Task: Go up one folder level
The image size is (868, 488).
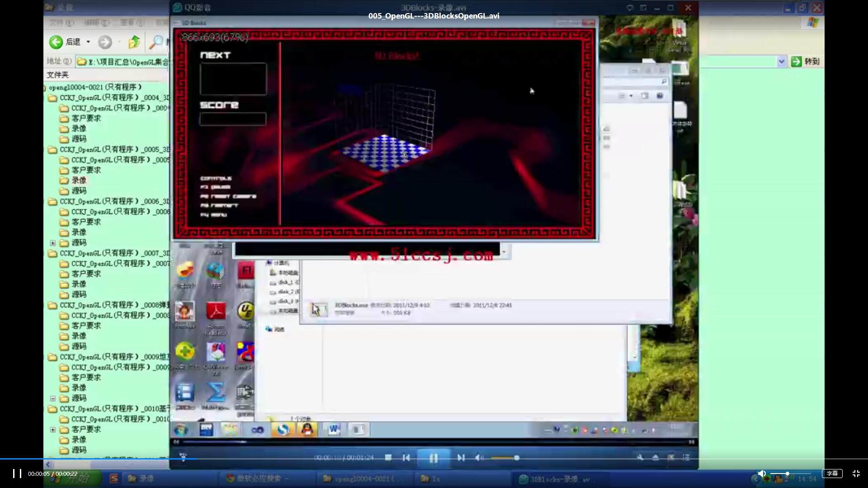Action: tap(134, 42)
